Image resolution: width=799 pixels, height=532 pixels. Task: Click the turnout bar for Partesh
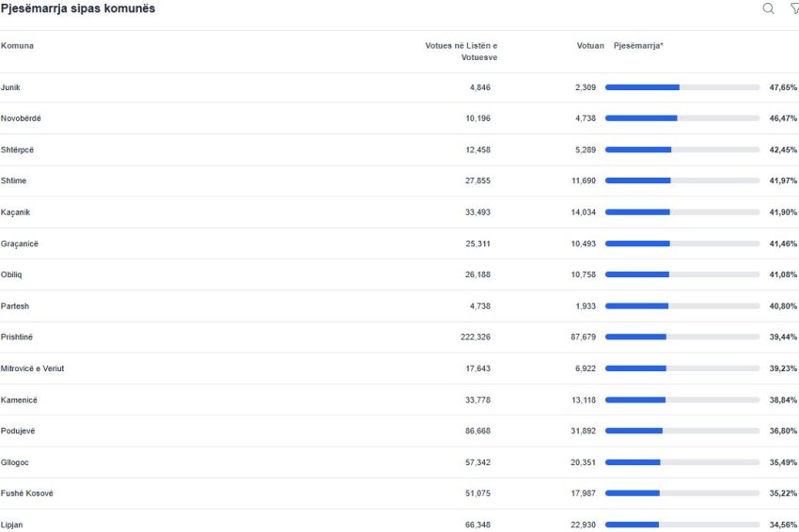pos(682,305)
